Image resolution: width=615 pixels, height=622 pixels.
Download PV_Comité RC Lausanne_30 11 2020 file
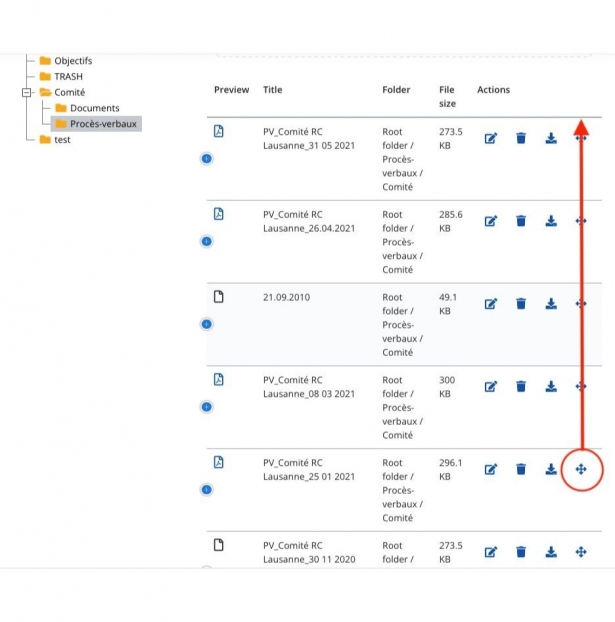click(x=551, y=552)
